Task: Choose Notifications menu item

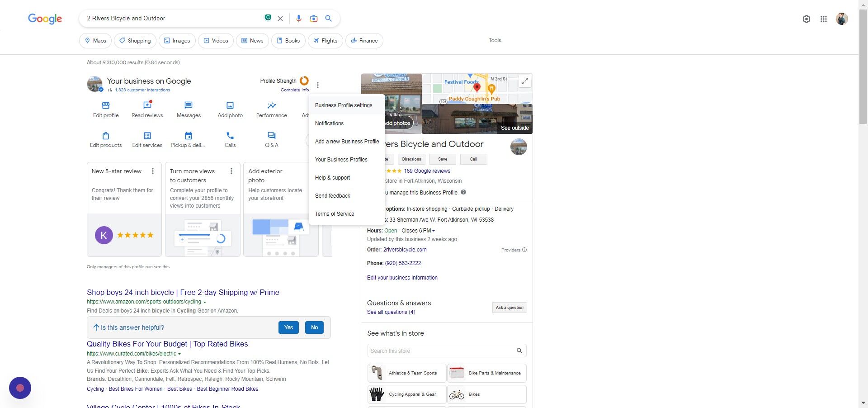Action: 347,123
